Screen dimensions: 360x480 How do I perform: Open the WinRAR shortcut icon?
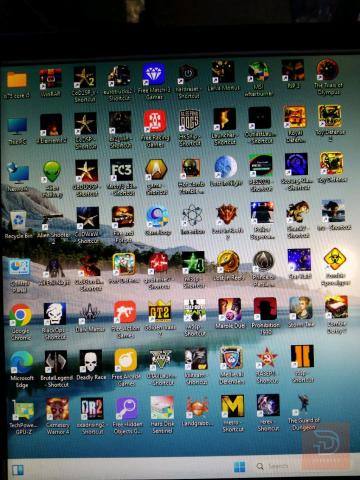pos(51,79)
